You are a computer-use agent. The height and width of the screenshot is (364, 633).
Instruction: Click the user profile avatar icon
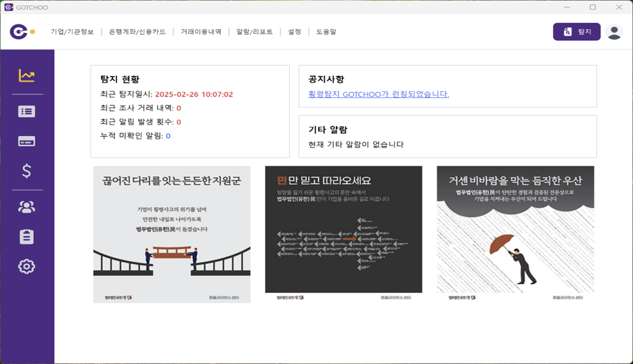tap(614, 32)
